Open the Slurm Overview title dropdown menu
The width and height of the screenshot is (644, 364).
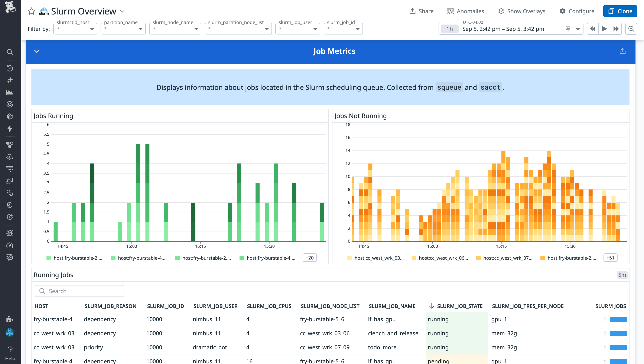[x=122, y=11]
